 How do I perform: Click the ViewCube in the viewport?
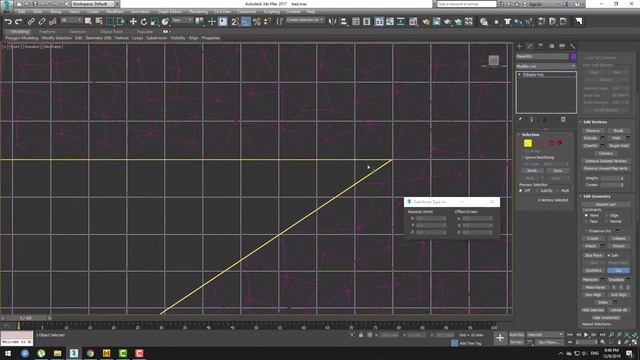point(494,61)
